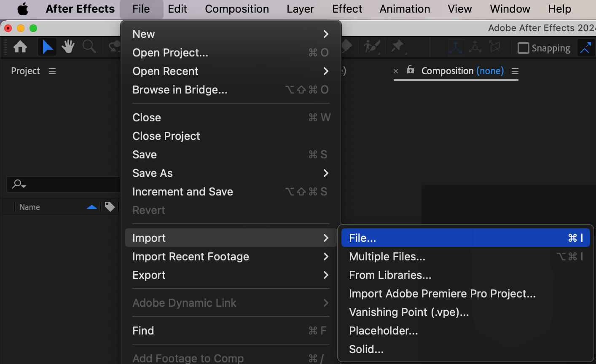596x364 pixels.
Task: Toggle the Composition panel lock icon
Action: [411, 70]
